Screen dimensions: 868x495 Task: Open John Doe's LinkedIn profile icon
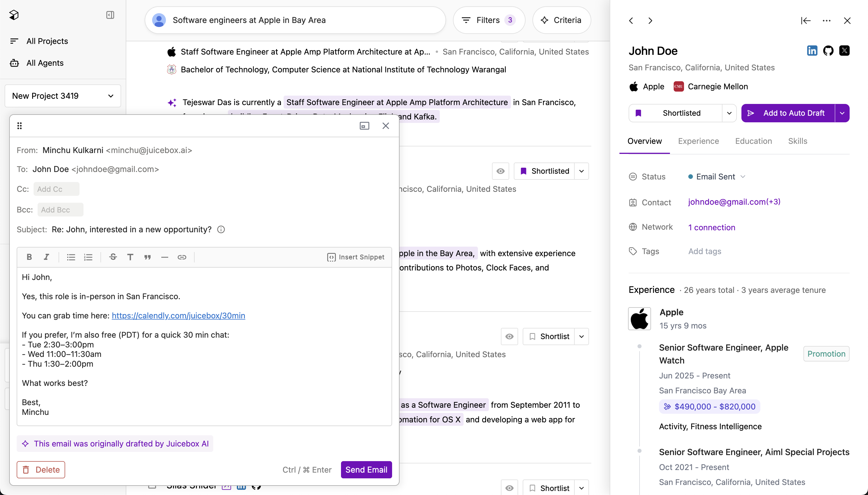812,51
